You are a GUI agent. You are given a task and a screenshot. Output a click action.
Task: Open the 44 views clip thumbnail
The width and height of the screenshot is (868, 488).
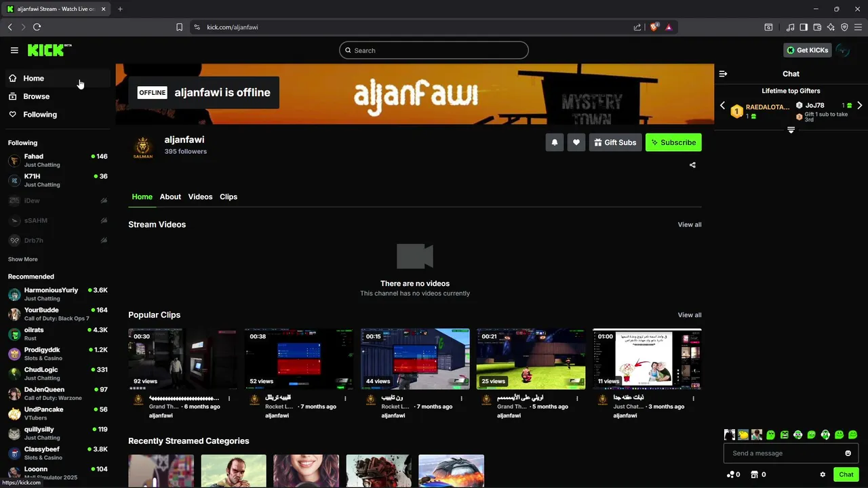click(x=415, y=359)
